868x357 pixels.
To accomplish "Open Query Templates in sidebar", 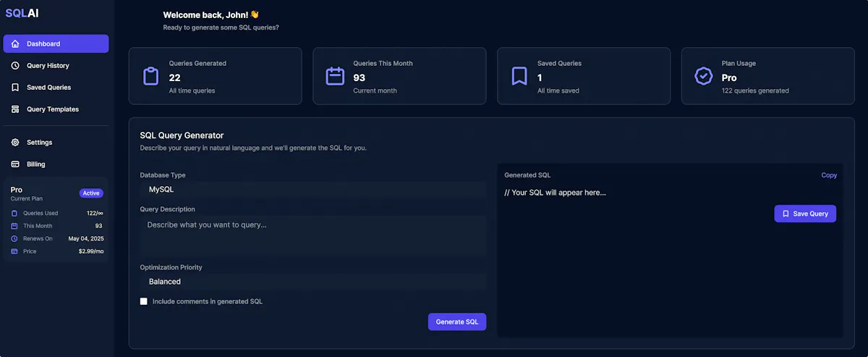I will [56, 109].
